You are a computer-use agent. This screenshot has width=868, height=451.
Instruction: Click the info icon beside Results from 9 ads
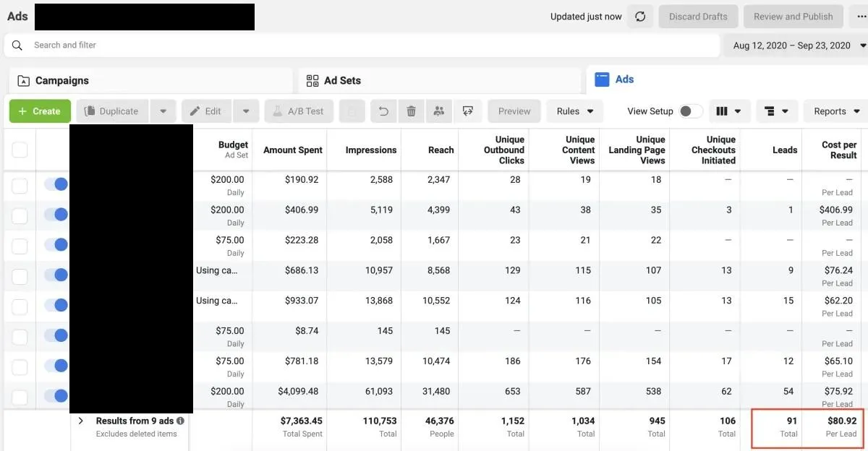click(180, 421)
